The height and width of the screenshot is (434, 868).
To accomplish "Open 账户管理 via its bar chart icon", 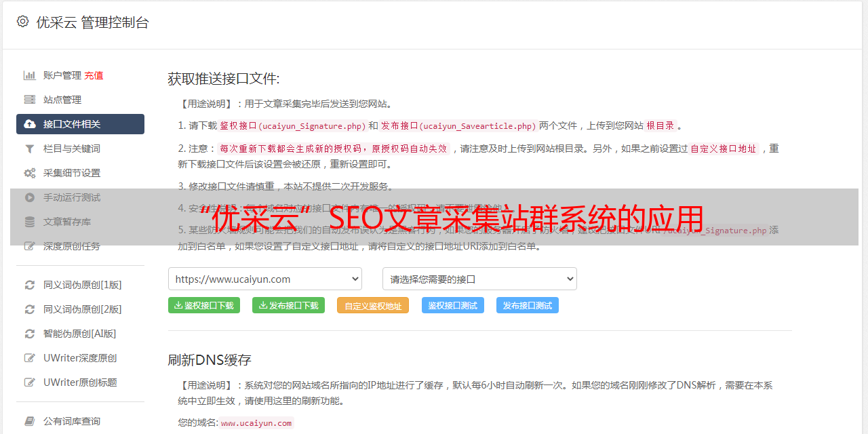I will (30, 75).
